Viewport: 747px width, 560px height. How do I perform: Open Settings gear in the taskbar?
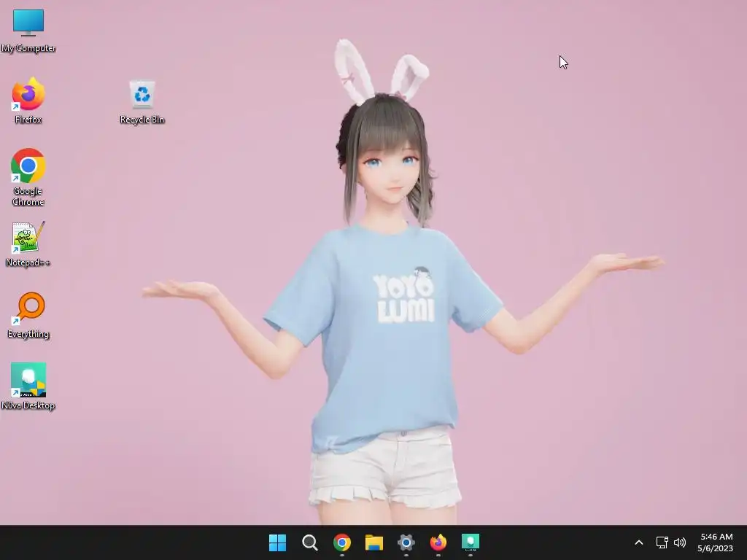point(406,542)
